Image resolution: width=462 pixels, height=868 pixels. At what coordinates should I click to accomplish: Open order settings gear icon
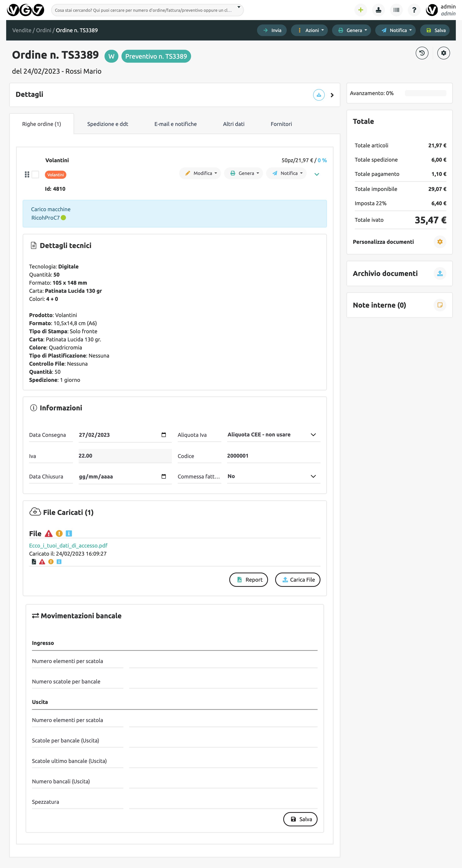pos(443,53)
